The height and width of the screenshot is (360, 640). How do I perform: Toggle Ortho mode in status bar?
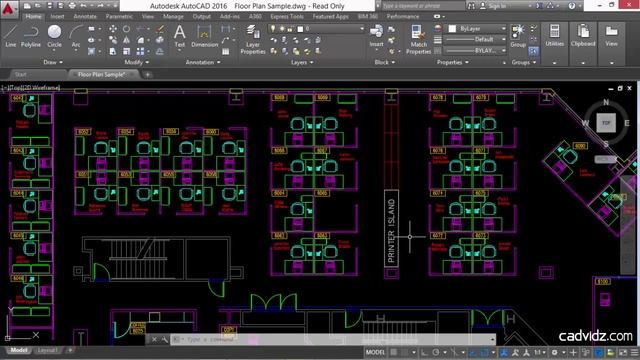(424, 352)
